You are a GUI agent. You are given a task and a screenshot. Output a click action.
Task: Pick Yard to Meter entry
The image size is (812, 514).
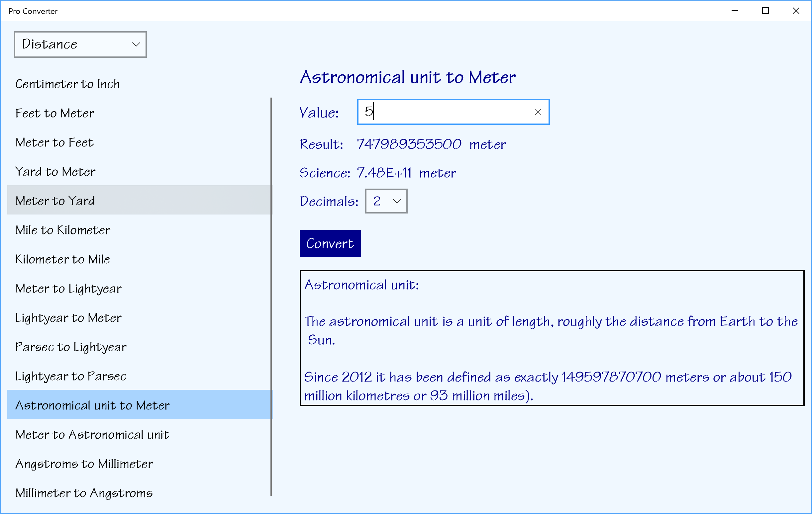click(x=55, y=172)
